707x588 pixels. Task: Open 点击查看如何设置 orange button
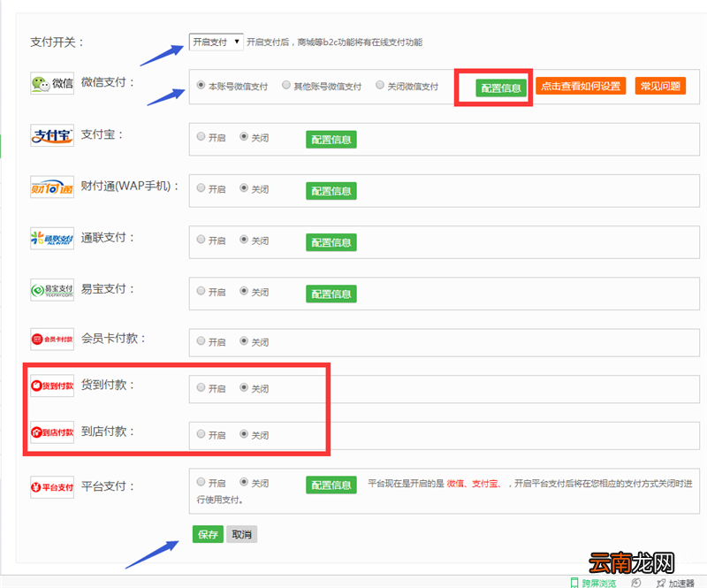click(581, 86)
